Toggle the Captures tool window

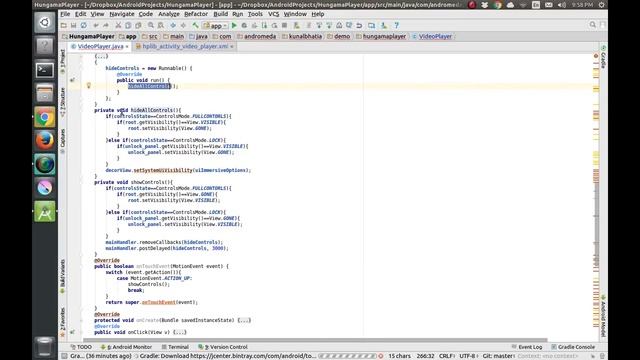62,141
